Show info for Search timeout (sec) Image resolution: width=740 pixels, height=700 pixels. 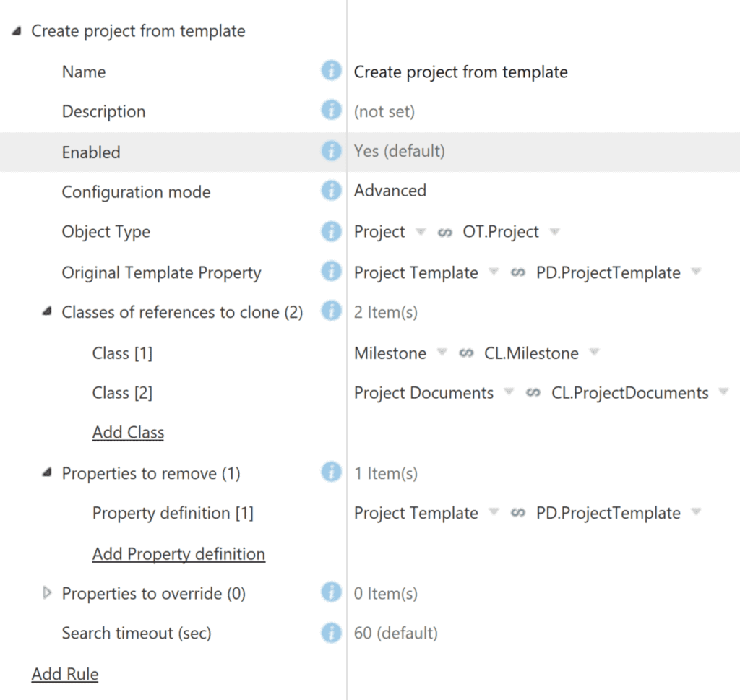[331, 633]
